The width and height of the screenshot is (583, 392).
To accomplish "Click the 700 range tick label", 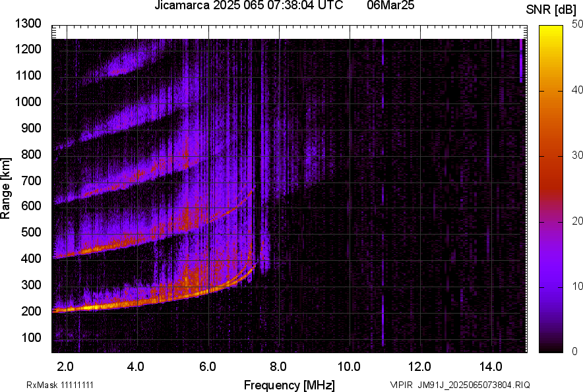I will coord(33,181).
